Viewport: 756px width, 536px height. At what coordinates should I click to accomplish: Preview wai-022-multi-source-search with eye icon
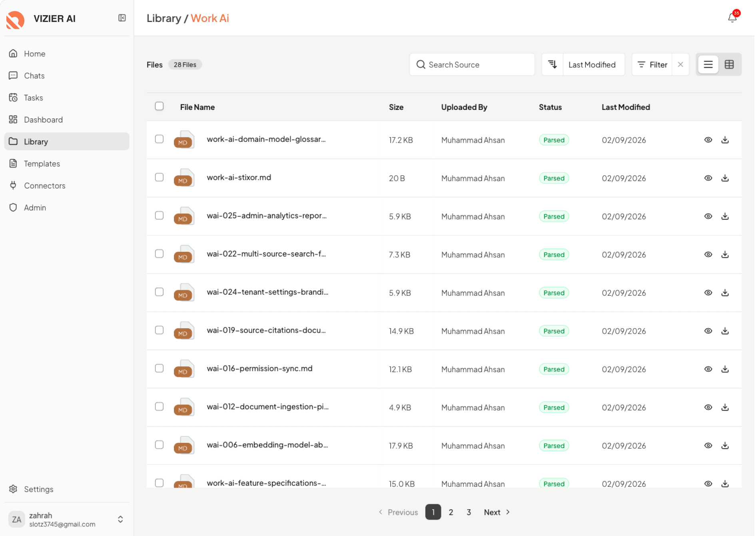[708, 255]
